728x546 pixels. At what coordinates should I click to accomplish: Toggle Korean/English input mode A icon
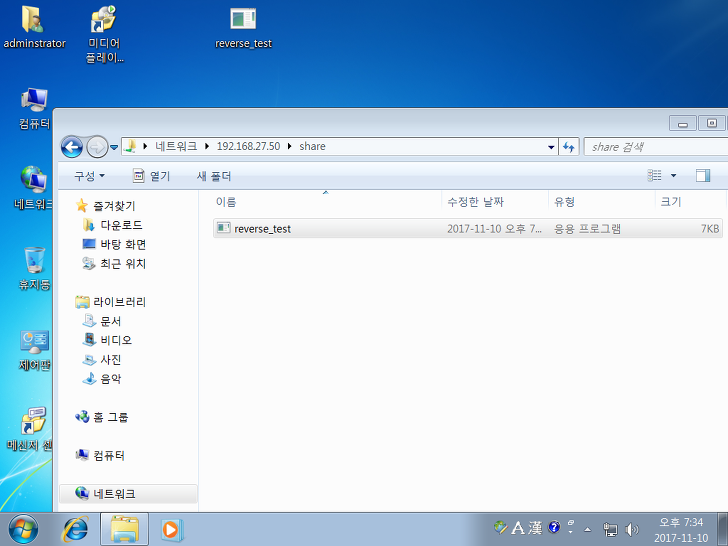[x=517, y=527]
